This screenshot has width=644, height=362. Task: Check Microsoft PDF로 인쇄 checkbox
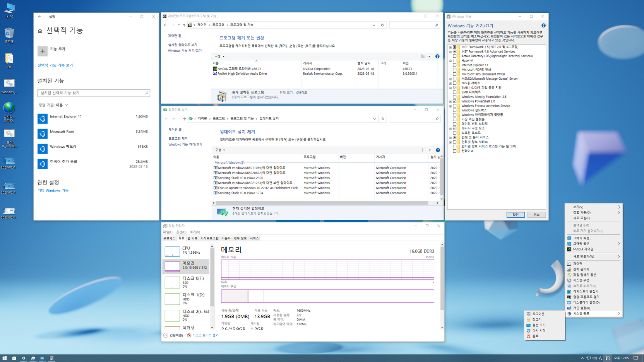pos(455,70)
